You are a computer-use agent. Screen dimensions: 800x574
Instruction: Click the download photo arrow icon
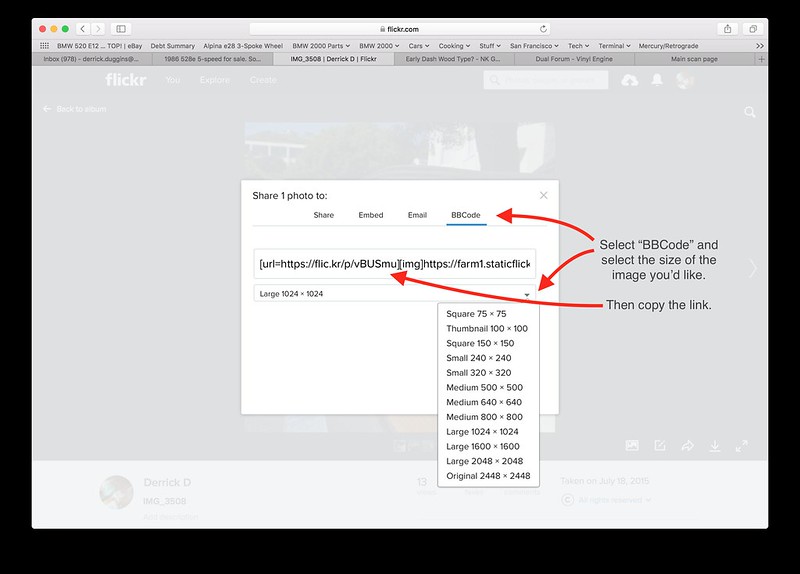(715, 446)
